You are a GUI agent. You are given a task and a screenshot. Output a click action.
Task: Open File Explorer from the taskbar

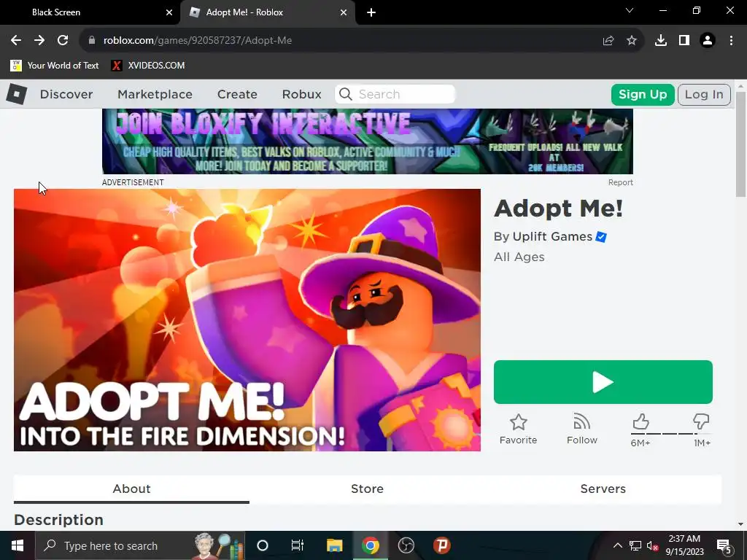(x=334, y=545)
